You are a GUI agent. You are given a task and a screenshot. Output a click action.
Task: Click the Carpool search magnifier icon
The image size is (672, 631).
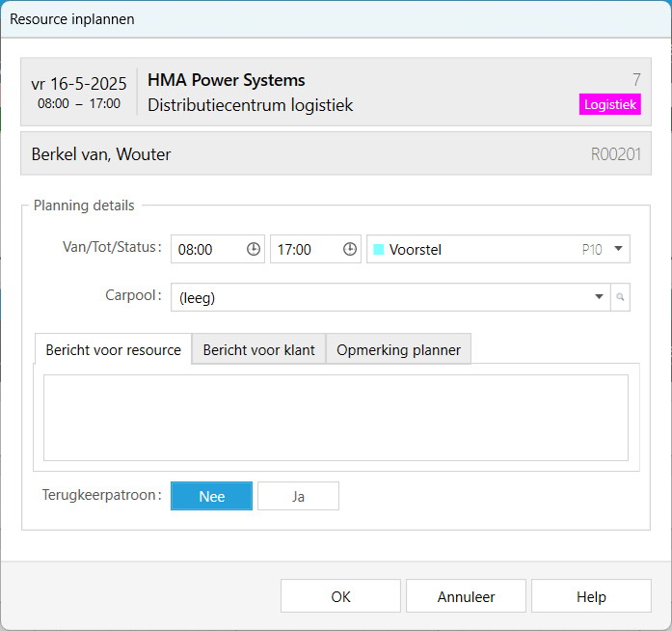621,298
